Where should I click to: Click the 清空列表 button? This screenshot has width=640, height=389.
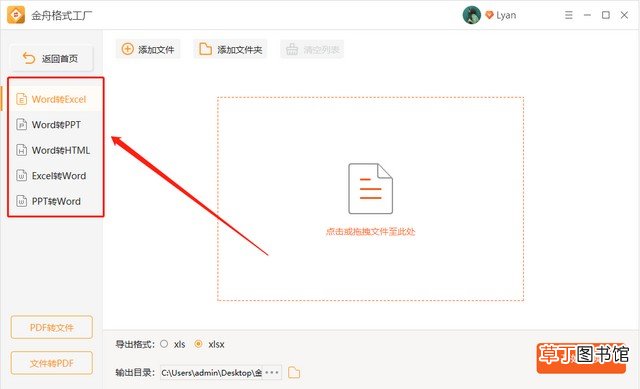pyautogui.click(x=312, y=49)
